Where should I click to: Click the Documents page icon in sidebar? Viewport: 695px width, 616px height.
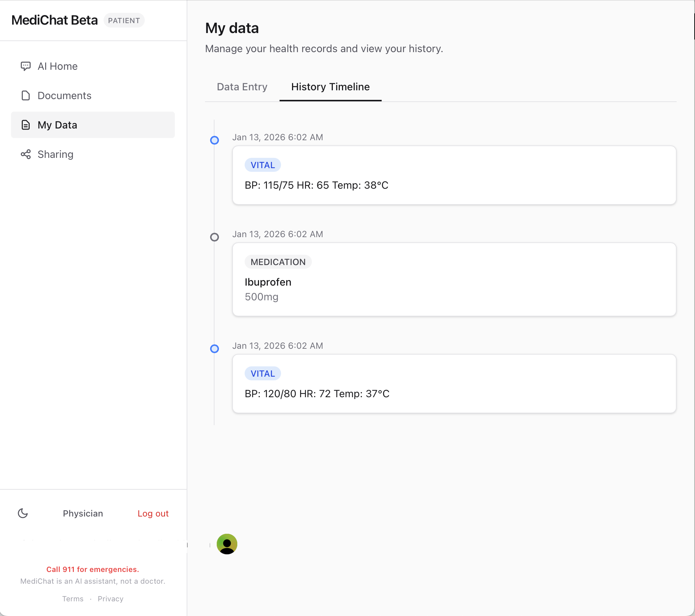pos(25,95)
